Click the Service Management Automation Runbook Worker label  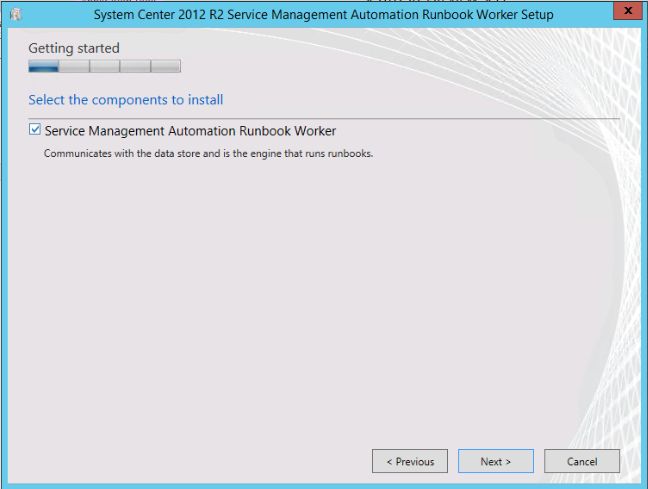click(190, 131)
